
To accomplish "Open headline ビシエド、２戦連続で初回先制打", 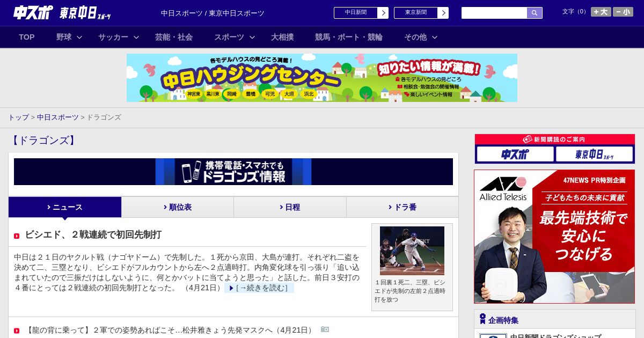I will (93, 234).
